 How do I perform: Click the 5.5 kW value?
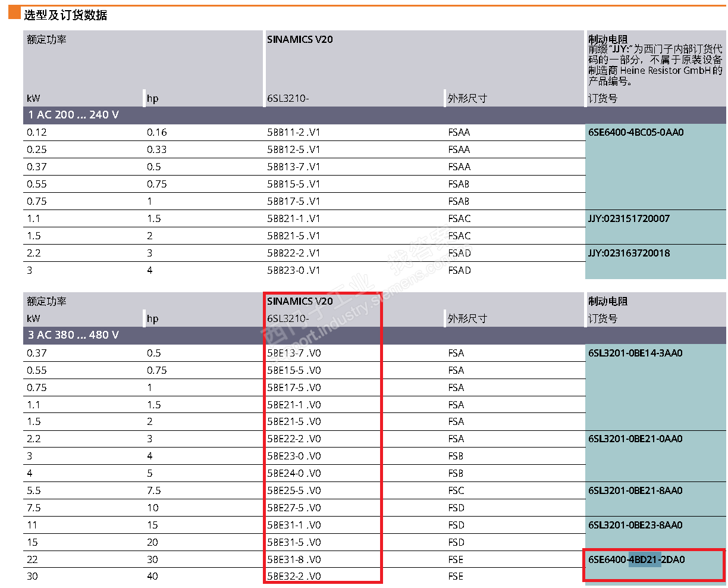[34, 490]
